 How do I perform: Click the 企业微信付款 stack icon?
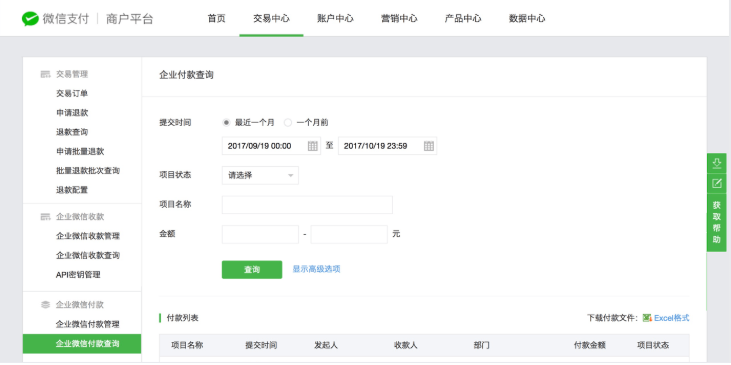click(45, 304)
